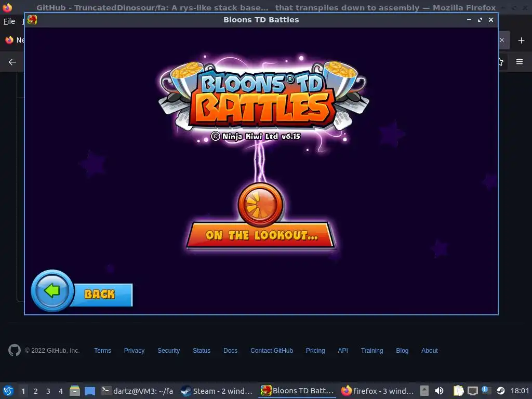Viewport: 532px width, 399px height.
Task: Switch to workspace 3
Action: point(48,391)
